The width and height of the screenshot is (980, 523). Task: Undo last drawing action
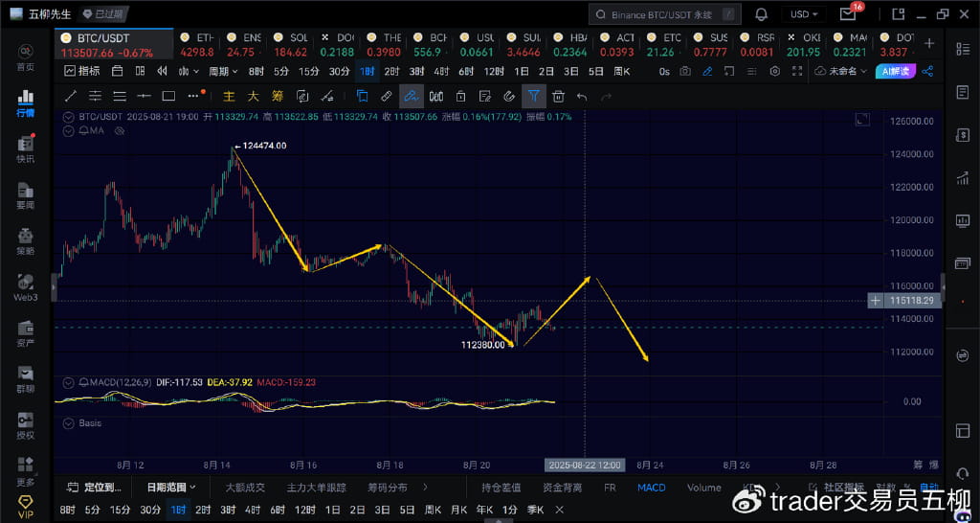point(582,97)
